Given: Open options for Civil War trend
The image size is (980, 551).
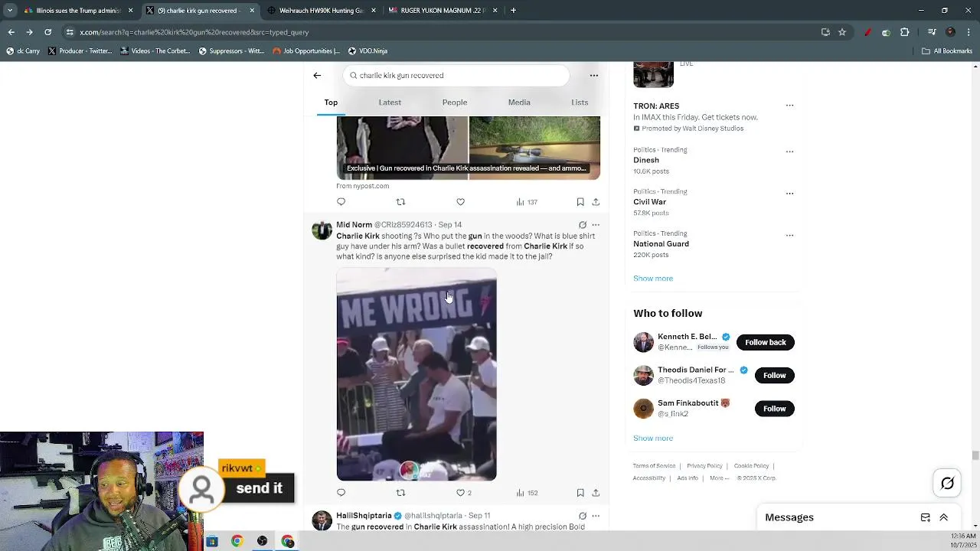Looking at the screenshot, I should (x=789, y=194).
